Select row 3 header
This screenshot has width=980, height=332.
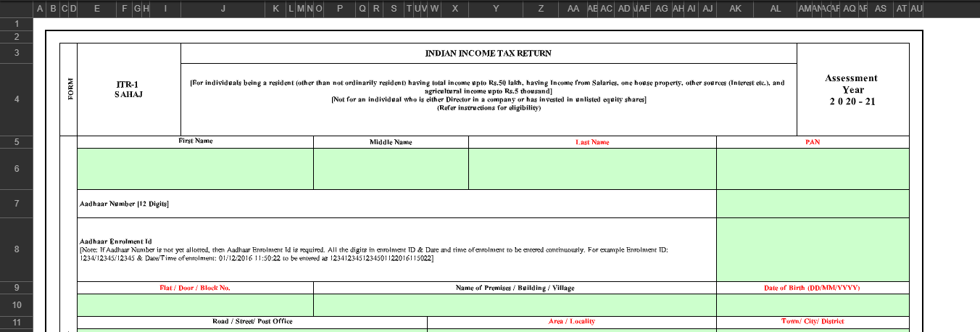16,54
